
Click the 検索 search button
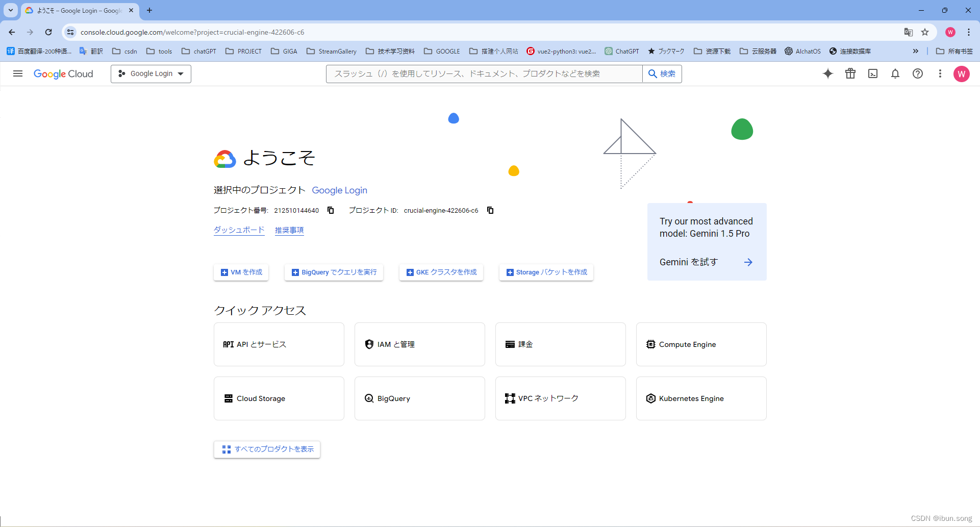click(x=662, y=73)
